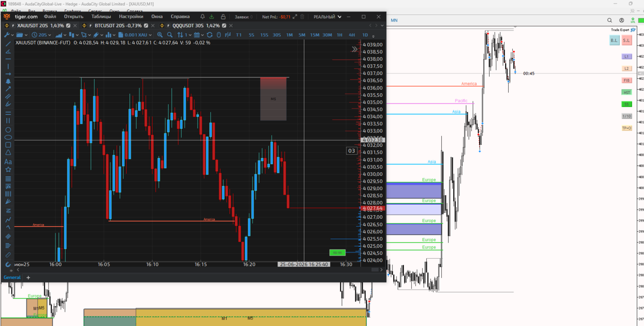The width and height of the screenshot is (644, 326).
Task: Open the РЕАЛЬНЫЙ account mode dropdown
Action: point(327,17)
